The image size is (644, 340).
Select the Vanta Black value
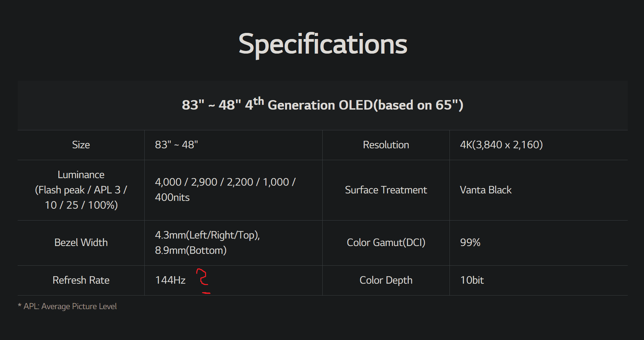485,190
